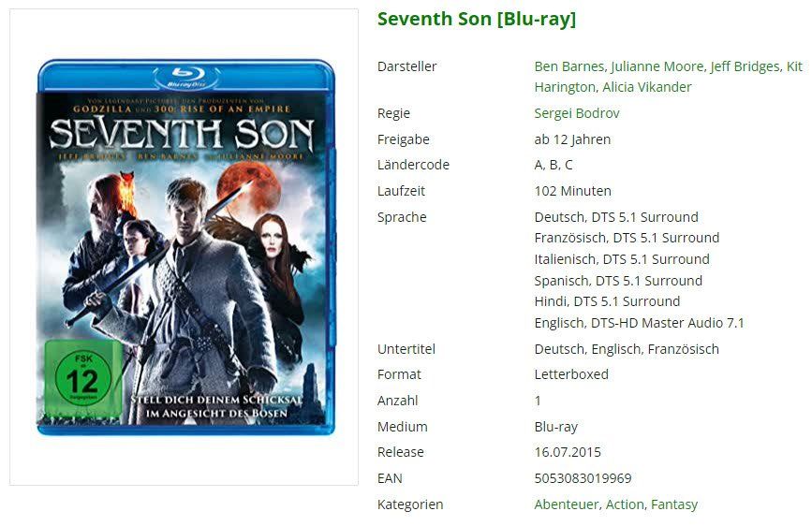Click the EAN number 5053083019969
This screenshot has height=526, width=812.
(x=583, y=478)
